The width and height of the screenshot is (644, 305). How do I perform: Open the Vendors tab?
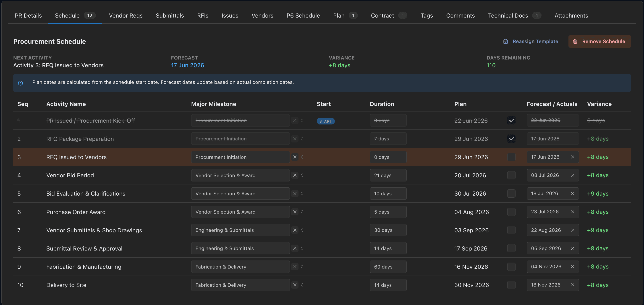coord(262,16)
